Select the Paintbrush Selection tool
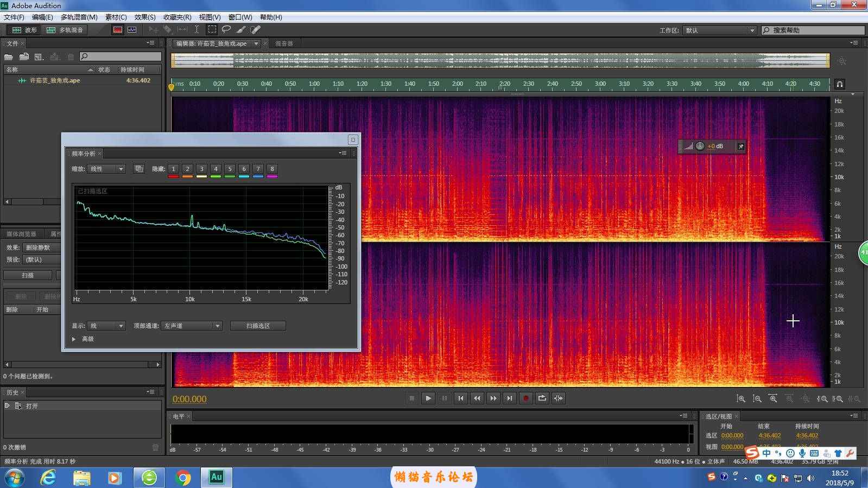This screenshot has height=488, width=868. [241, 30]
